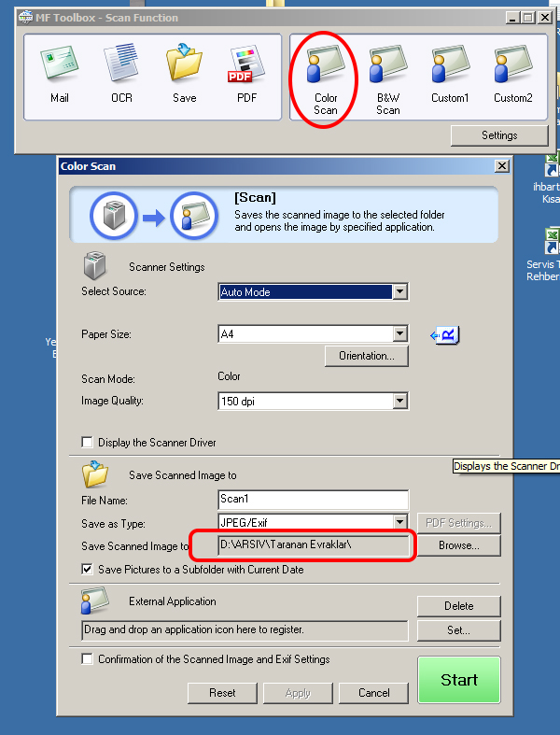Open the Custom1 scan function
Viewport: 560px width, 735px height.
(450, 75)
